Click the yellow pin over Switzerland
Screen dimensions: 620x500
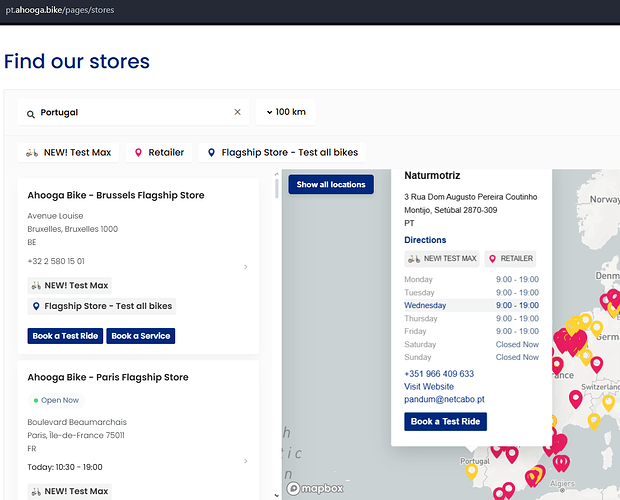click(x=609, y=403)
